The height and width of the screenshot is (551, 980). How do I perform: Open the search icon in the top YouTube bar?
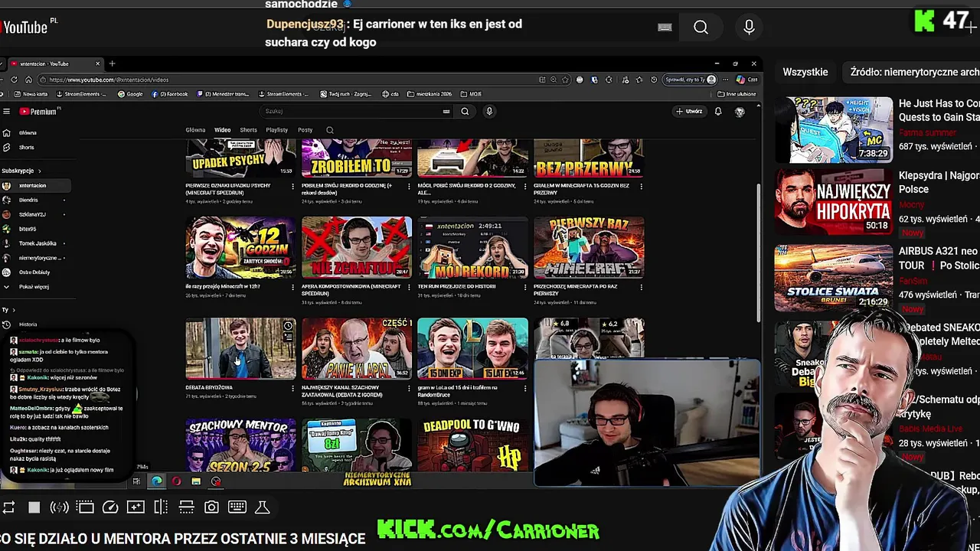(x=701, y=28)
